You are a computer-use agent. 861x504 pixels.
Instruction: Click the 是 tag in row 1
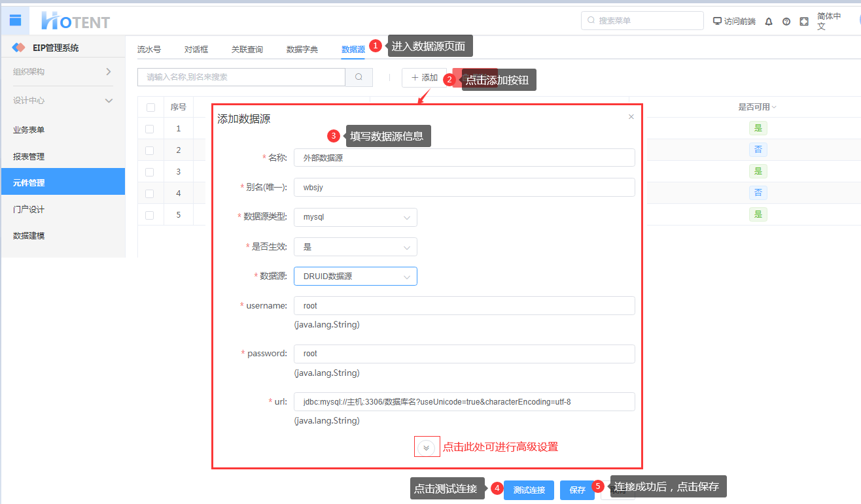[758, 128]
